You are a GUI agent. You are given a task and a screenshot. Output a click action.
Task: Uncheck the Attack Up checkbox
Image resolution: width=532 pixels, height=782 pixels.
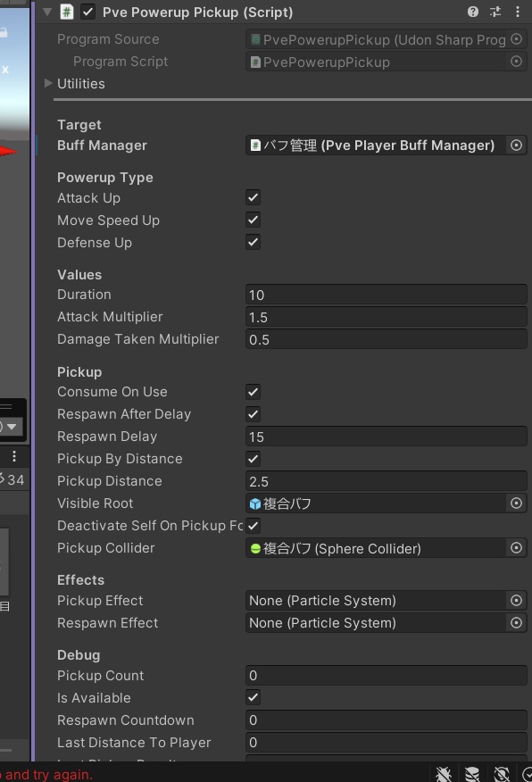click(x=254, y=197)
